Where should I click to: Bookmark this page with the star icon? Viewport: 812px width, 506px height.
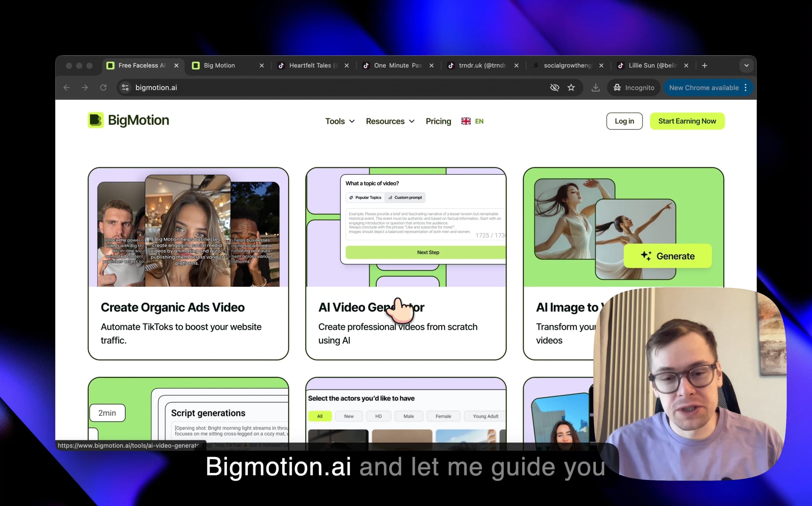click(571, 88)
